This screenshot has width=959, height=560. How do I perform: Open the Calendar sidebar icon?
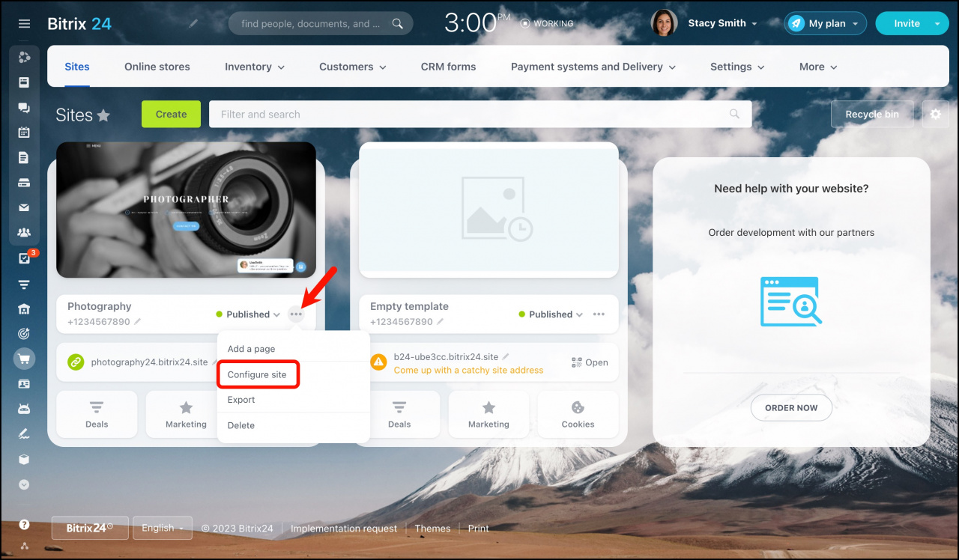click(24, 133)
